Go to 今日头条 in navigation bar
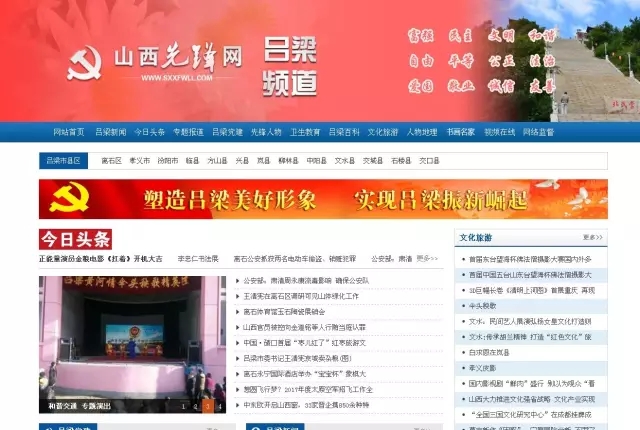 pos(149,132)
